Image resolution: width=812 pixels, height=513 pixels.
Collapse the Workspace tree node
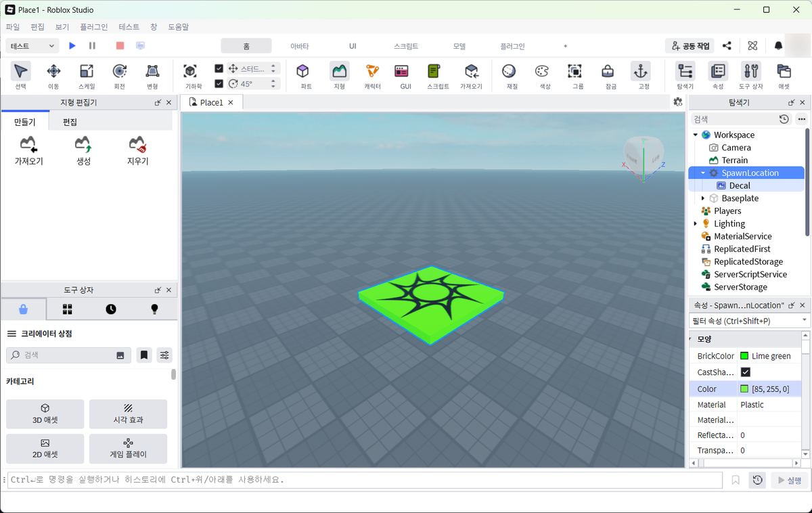tap(695, 135)
